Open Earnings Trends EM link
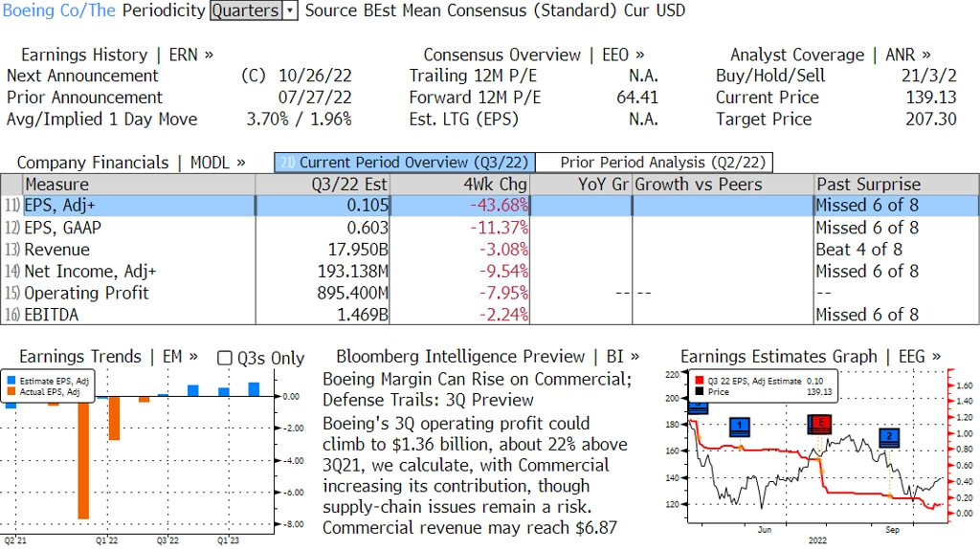 (x=109, y=357)
